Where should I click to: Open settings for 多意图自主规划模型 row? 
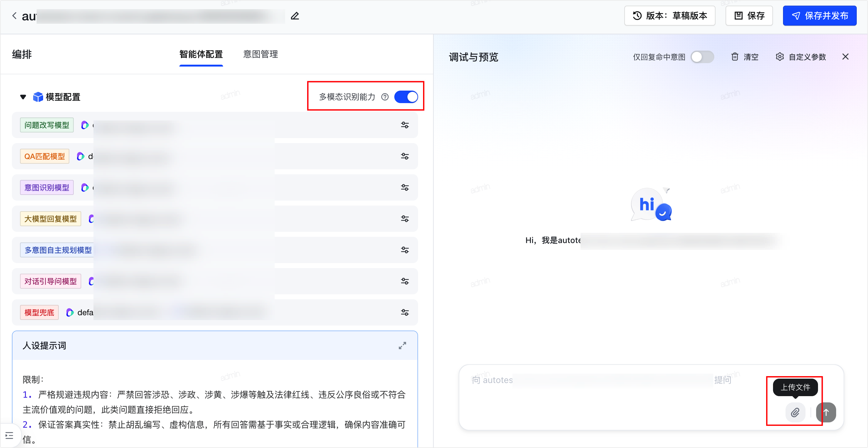pos(405,250)
